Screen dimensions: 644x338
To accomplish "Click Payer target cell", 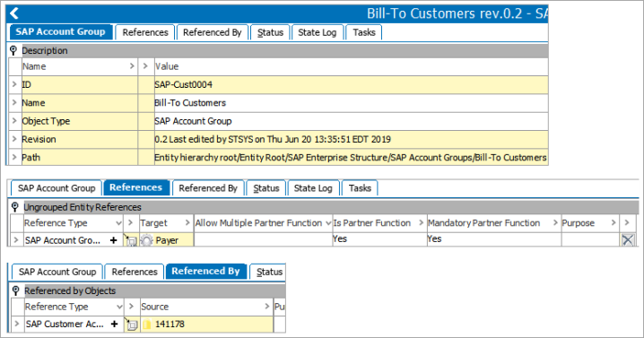I will click(166, 240).
